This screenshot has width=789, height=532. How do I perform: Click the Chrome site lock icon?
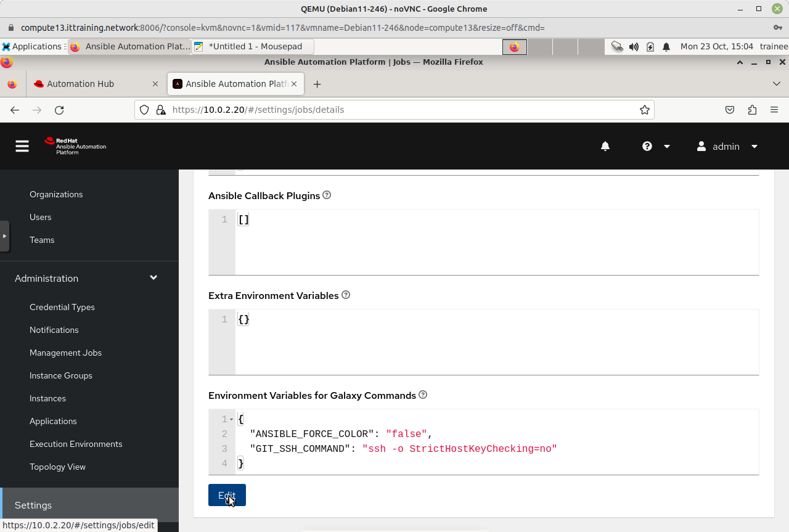pos(10,28)
